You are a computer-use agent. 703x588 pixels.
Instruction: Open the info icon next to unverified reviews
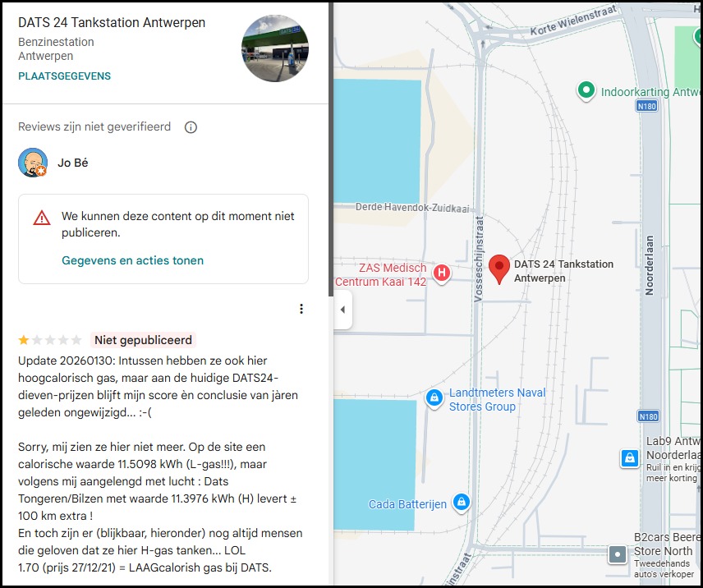tap(191, 127)
